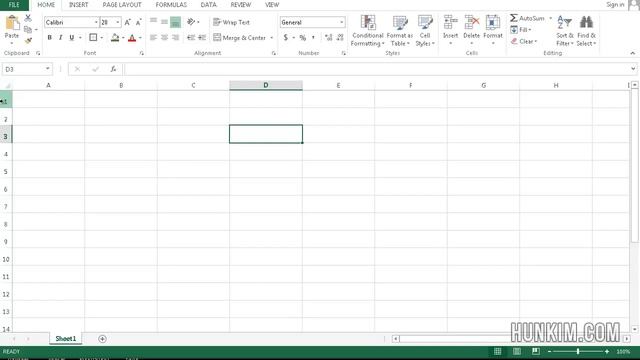Open the FILE tab
The width and height of the screenshot is (640, 360).
tap(14, 5)
